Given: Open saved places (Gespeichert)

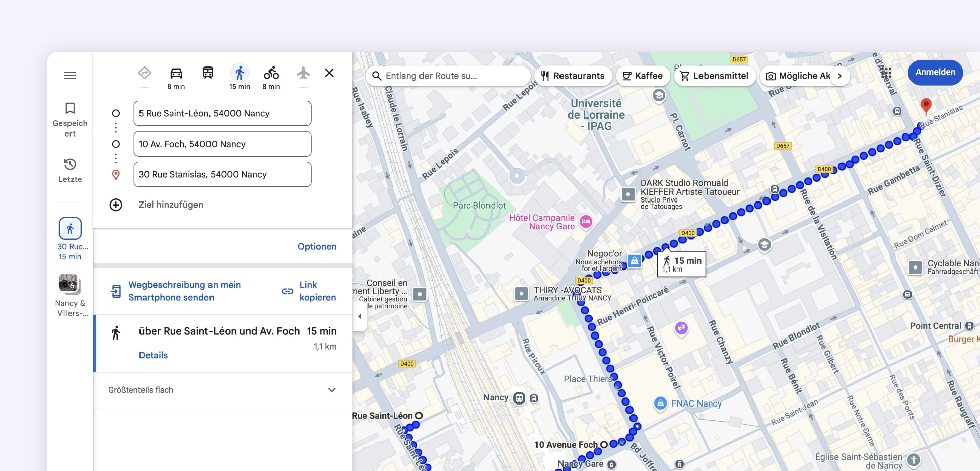Looking at the screenshot, I should pyautogui.click(x=70, y=119).
